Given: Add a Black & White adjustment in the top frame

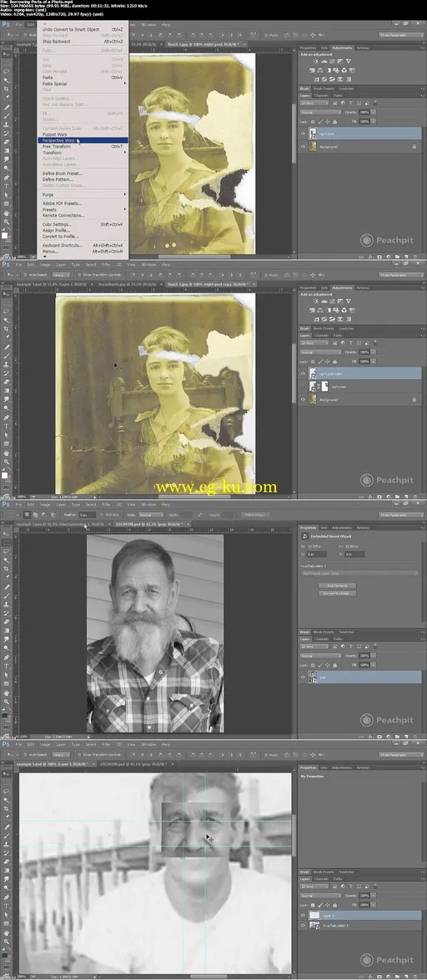Looking at the screenshot, I should click(x=328, y=71).
